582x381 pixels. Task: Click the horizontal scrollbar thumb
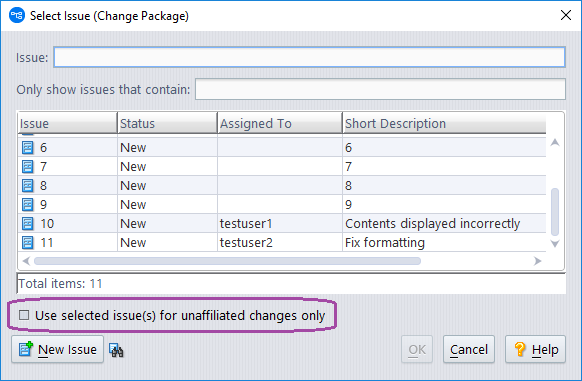click(x=228, y=261)
